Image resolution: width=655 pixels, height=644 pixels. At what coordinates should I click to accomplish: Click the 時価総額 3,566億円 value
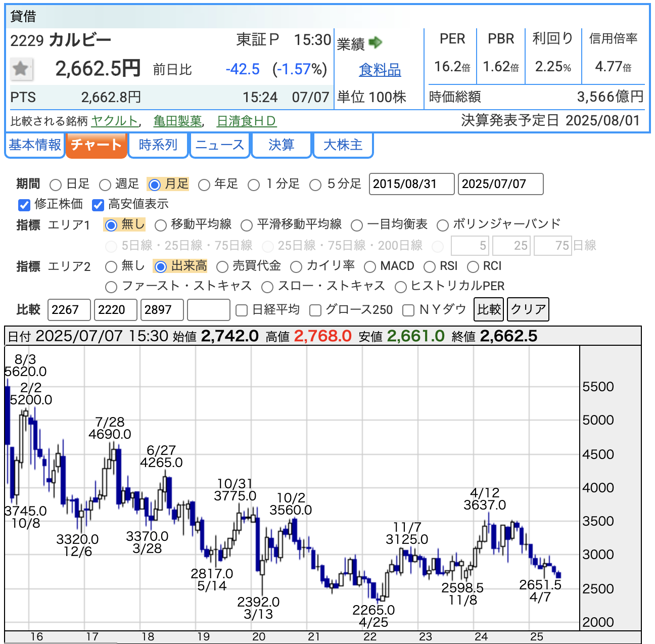click(610, 97)
